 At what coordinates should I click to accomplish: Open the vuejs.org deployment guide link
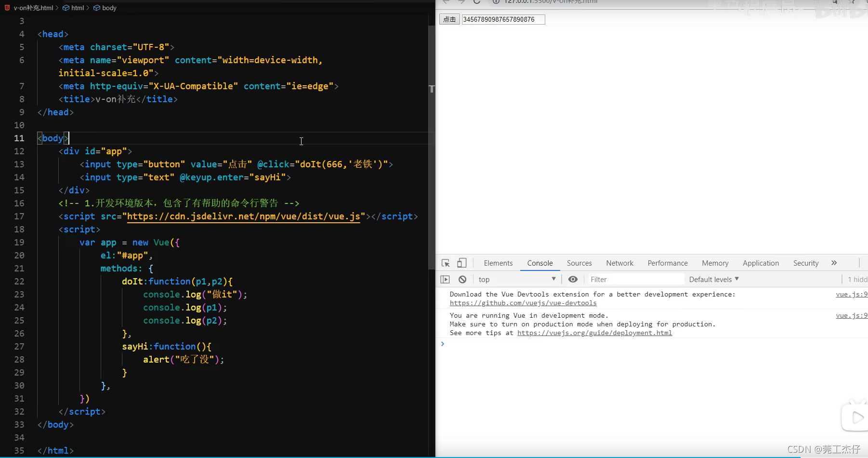click(594, 333)
